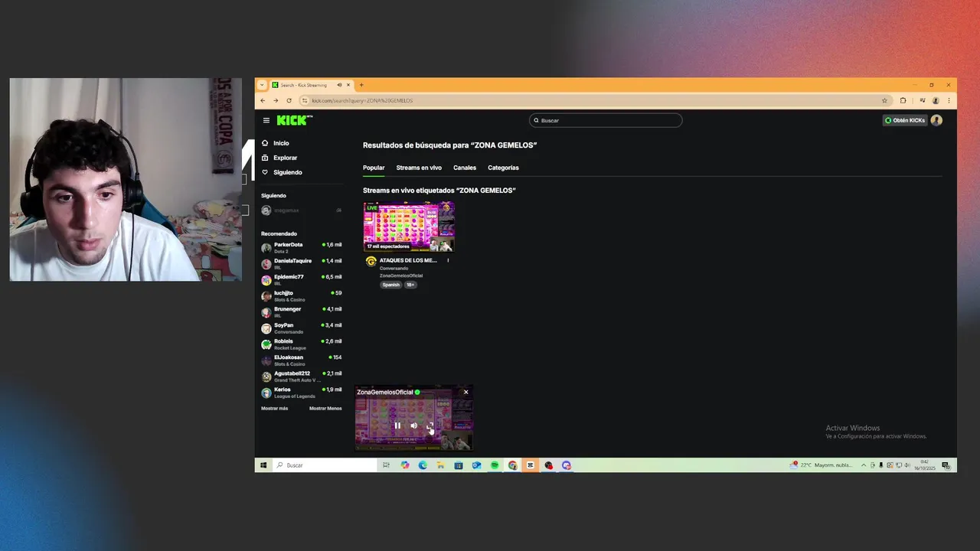Open Epidemic77 recommended channel
This screenshot has width=980, height=551.
[302, 280]
